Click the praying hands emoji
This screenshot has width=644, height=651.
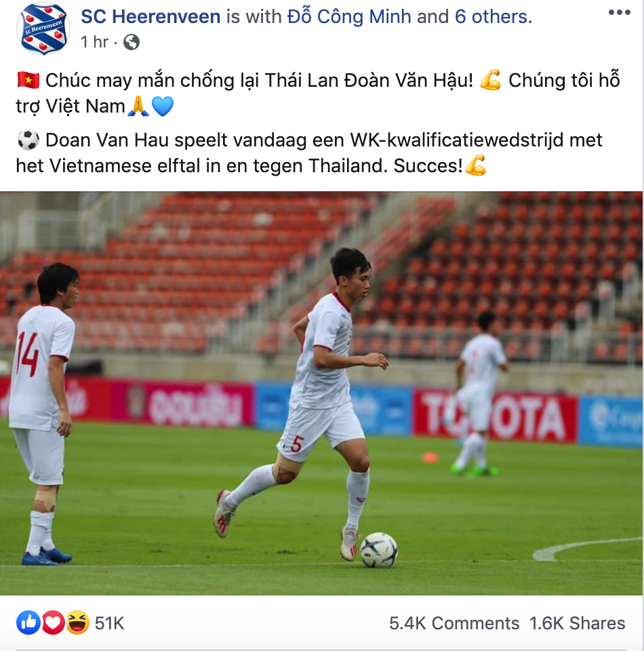point(138,106)
